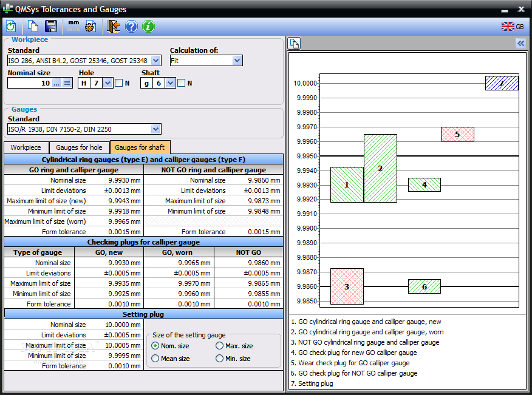This screenshot has width=532, height=395.
Task: Click chart bar 5 red crosshatched
Action: (457, 134)
